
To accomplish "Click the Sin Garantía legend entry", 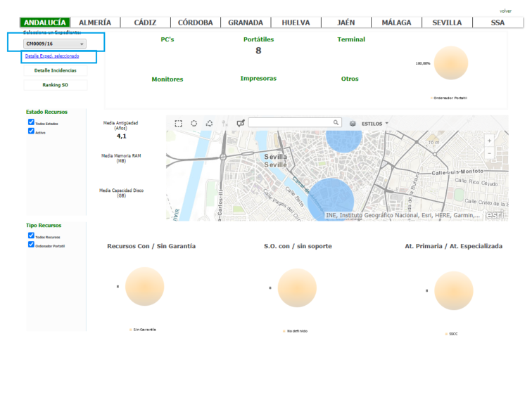I will (142, 330).
